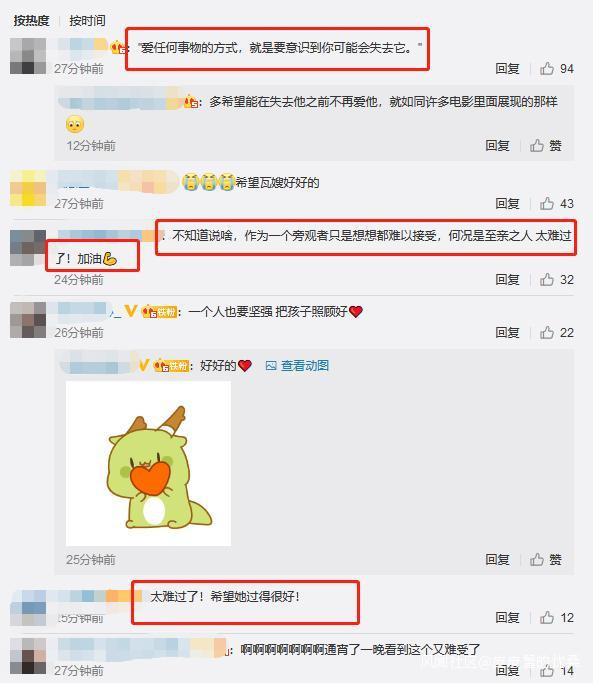Reply to 一个人也要坚强 comment

507,333
